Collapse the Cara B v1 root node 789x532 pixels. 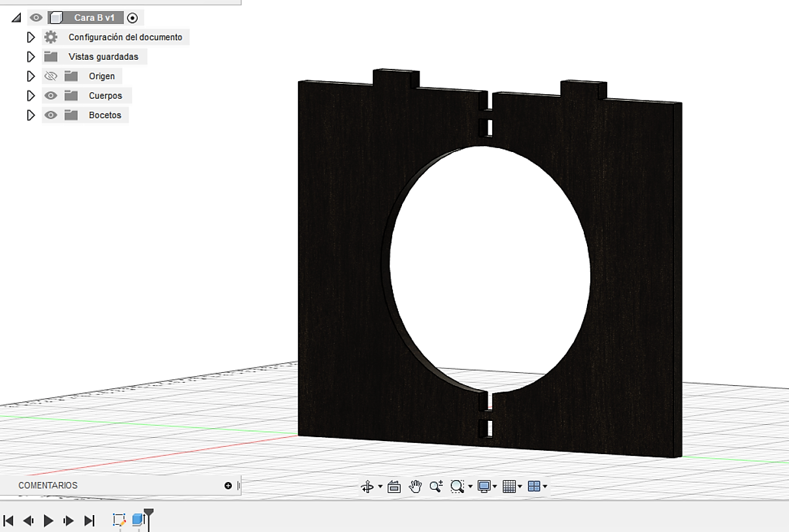pyautogui.click(x=16, y=18)
